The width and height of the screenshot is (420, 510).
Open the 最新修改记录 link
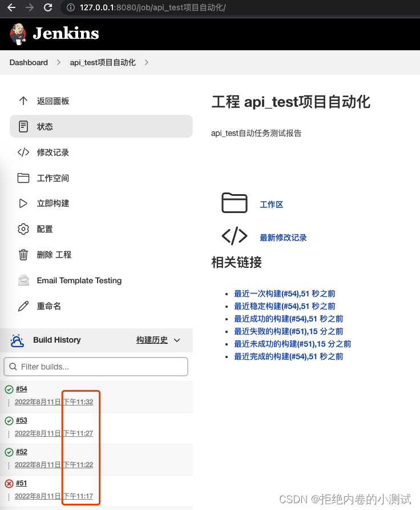coord(283,238)
